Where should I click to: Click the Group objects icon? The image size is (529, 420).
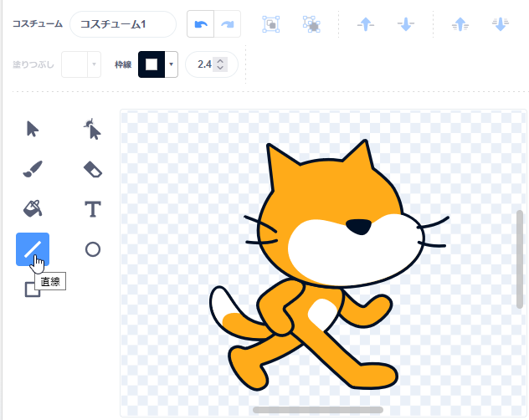pyautogui.click(x=270, y=24)
